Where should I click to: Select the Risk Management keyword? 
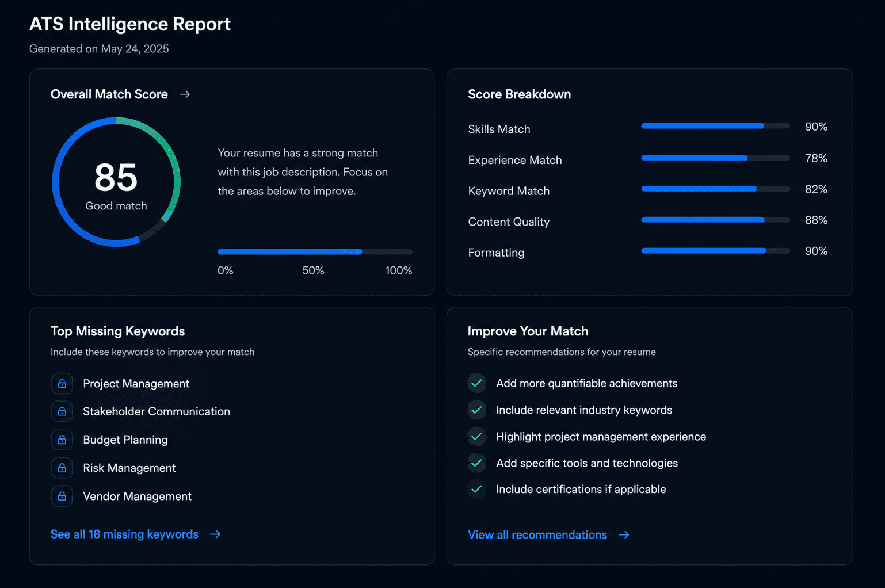click(x=129, y=468)
